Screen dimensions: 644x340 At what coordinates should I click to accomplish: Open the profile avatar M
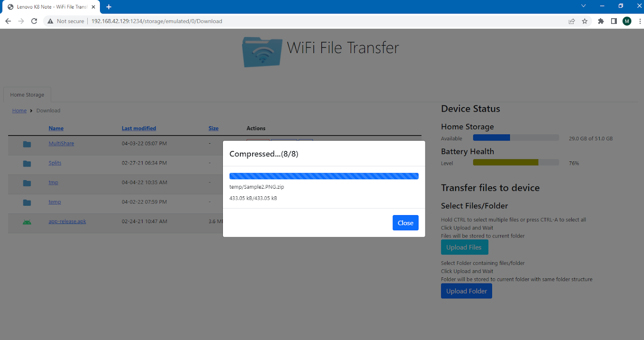pyautogui.click(x=627, y=21)
